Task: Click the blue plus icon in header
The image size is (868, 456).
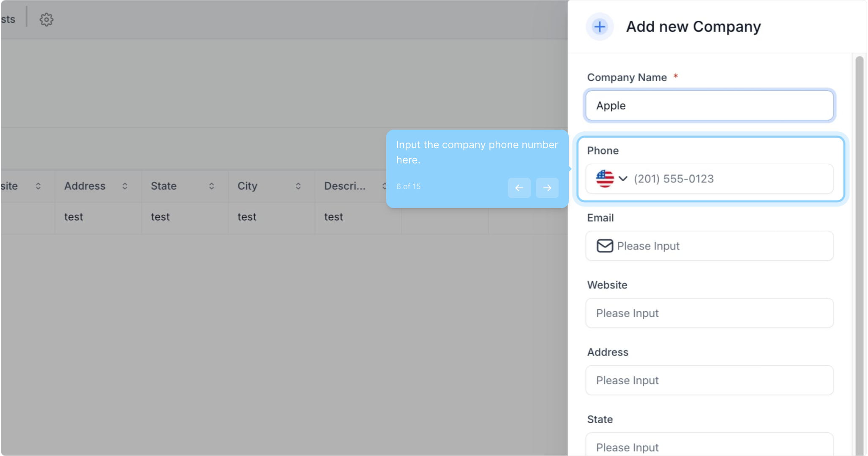Action: point(599,27)
